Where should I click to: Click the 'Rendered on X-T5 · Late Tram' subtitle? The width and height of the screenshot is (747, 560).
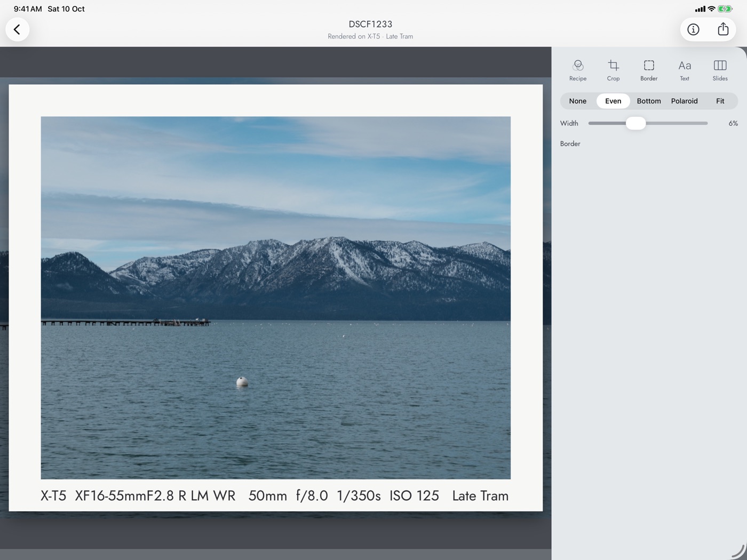[370, 36]
